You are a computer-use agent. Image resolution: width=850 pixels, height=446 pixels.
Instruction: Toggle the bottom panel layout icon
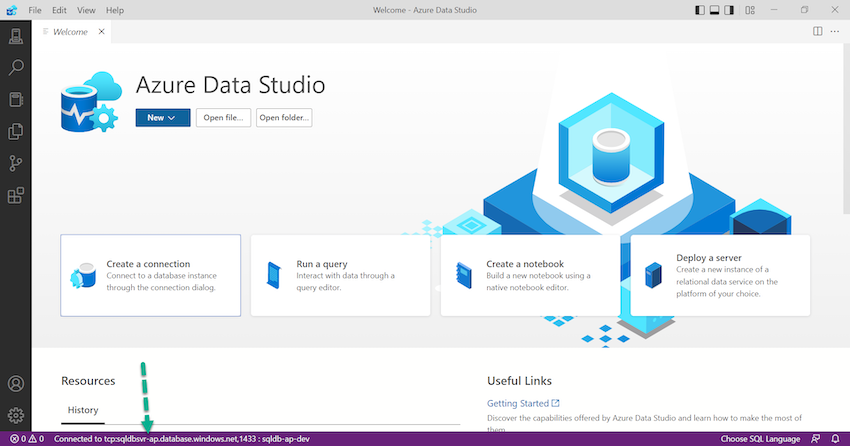(x=714, y=10)
